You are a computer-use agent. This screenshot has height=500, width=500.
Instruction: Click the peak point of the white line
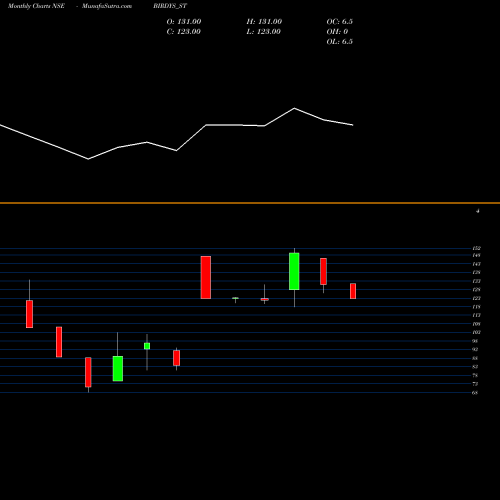point(294,108)
